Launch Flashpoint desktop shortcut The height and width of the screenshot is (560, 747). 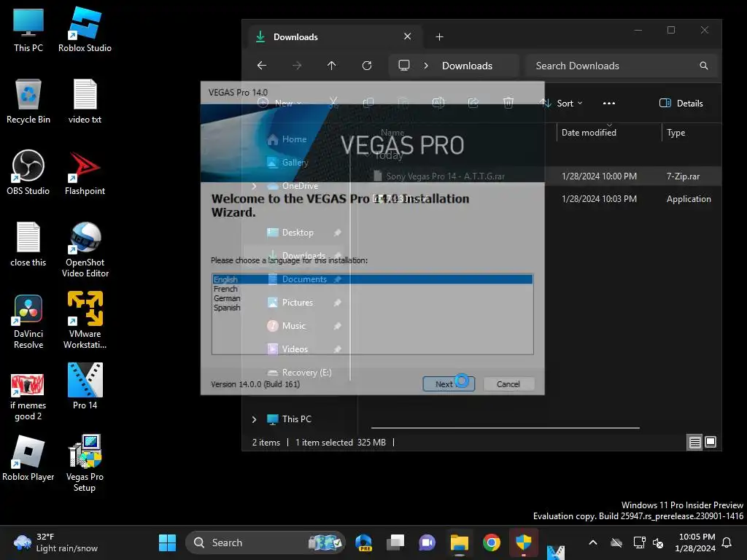point(85,173)
